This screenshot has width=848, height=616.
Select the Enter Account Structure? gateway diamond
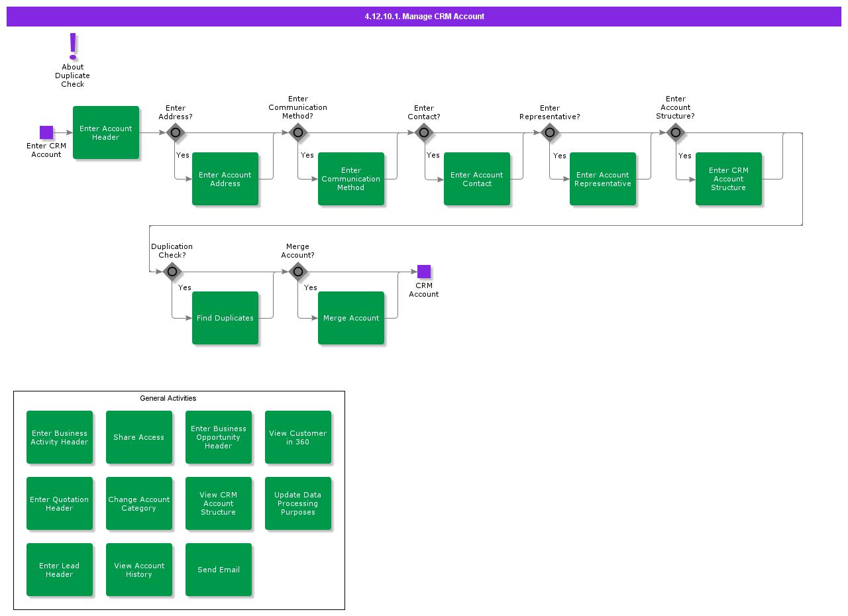pos(676,132)
